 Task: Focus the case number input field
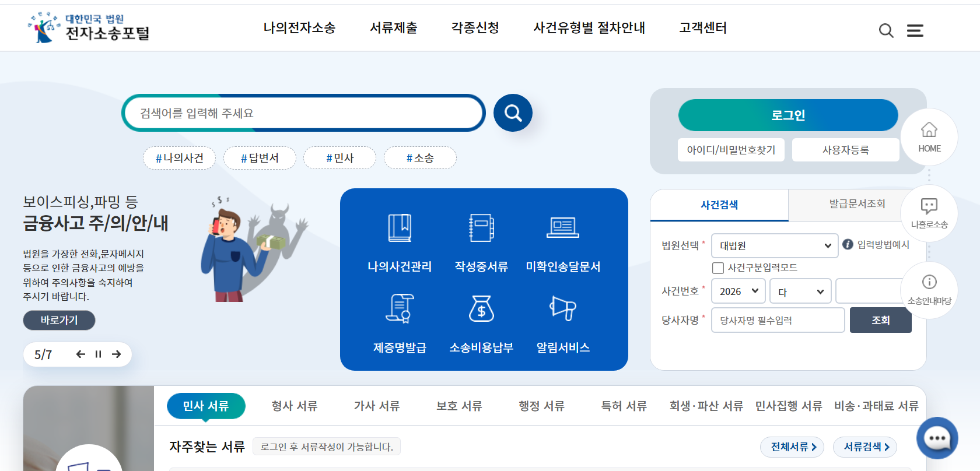coord(873,291)
